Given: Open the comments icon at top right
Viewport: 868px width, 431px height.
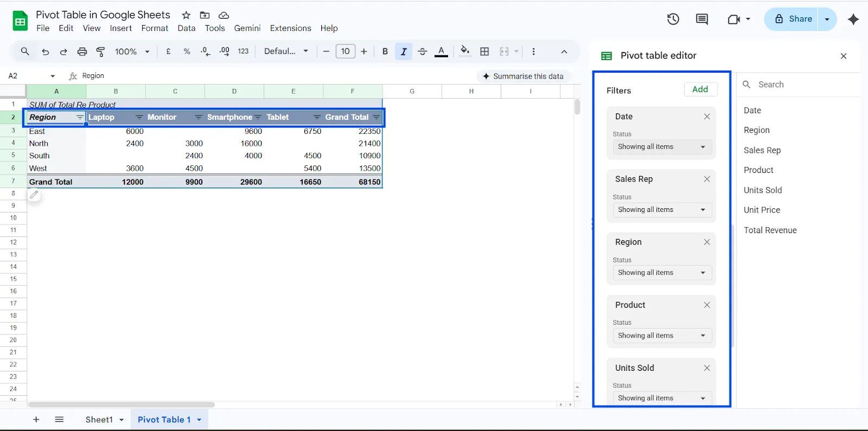Looking at the screenshot, I should [701, 20].
